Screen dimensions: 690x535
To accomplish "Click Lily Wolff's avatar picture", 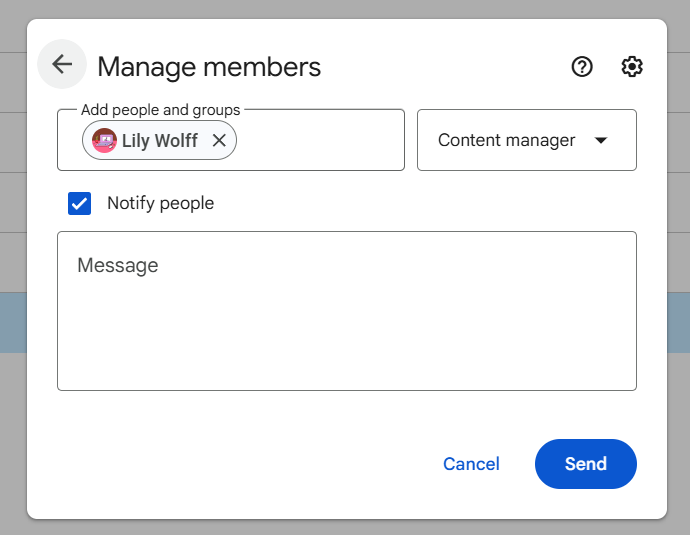I will tap(104, 140).
